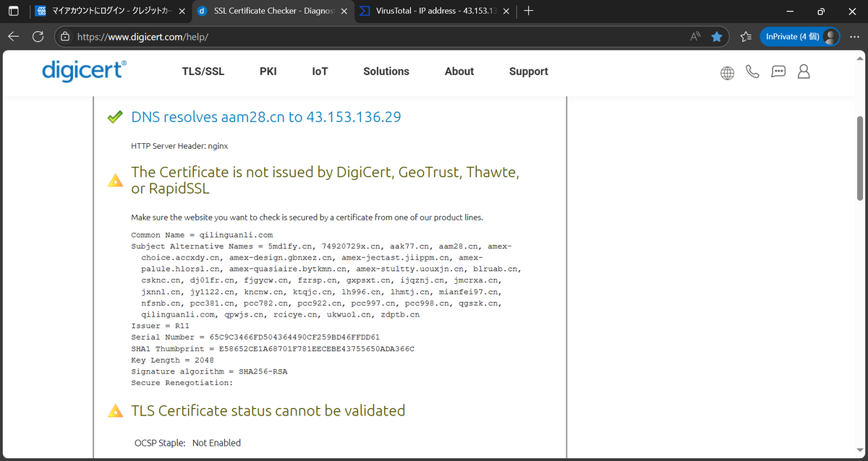Open the language globe selector
Screen dimensions: 868x461
point(727,72)
